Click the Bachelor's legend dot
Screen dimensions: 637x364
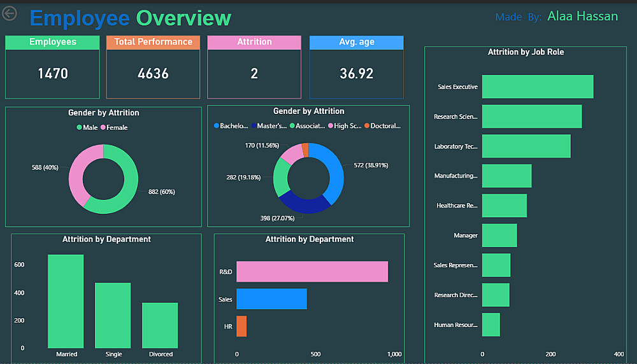pyautogui.click(x=217, y=126)
